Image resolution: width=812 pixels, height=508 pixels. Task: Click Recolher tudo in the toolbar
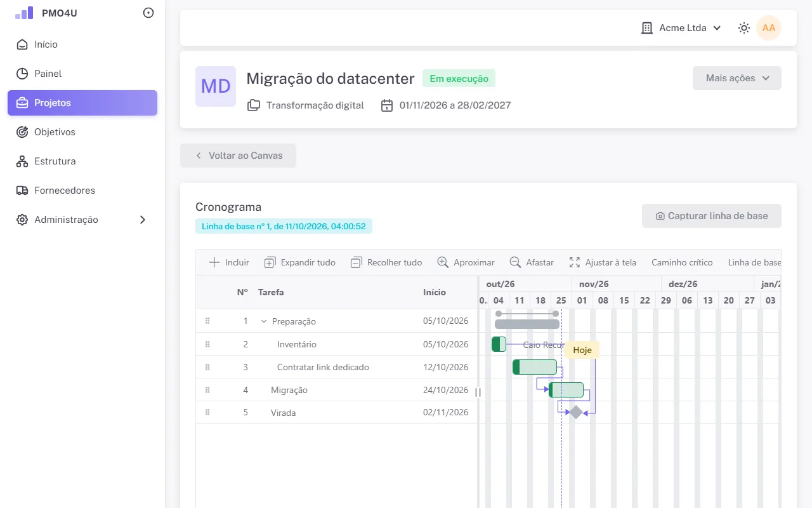pyautogui.click(x=386, y=262)
